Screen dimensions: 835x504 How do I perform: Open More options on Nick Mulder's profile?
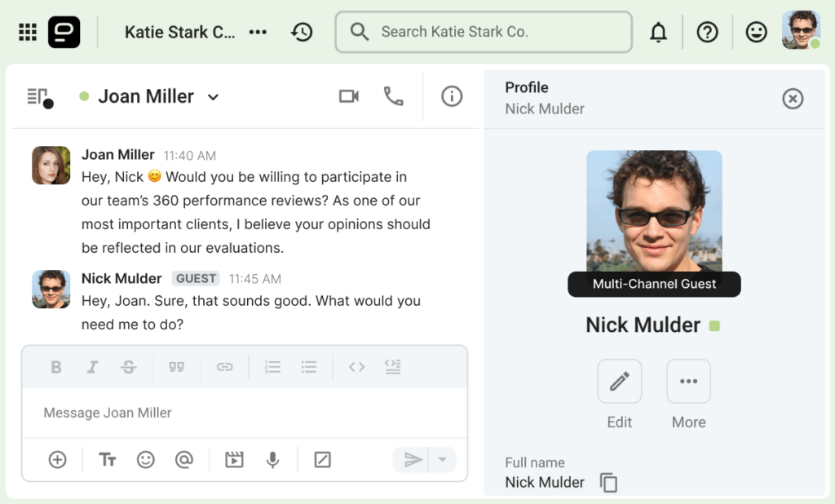[x=688, y=381]
